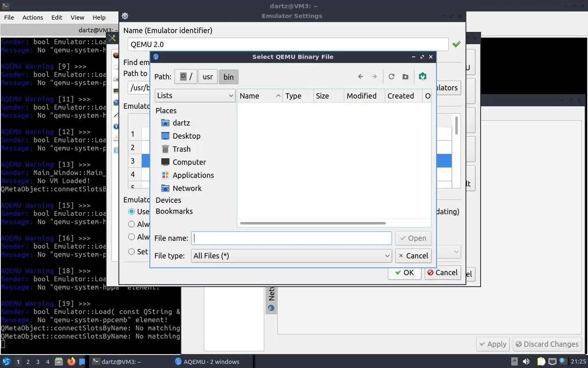Click the vertical scrollbar of emulator table
588x368 pixels.
point(456,126)
